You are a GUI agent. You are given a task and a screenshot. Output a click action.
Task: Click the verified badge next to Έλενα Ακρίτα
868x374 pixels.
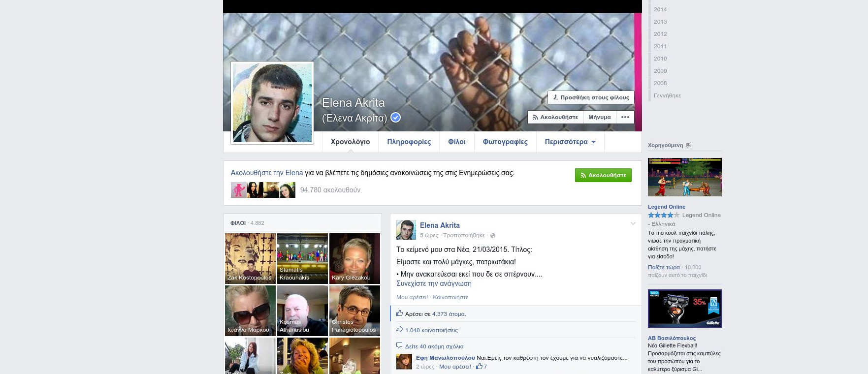click(x=395, y=118)
